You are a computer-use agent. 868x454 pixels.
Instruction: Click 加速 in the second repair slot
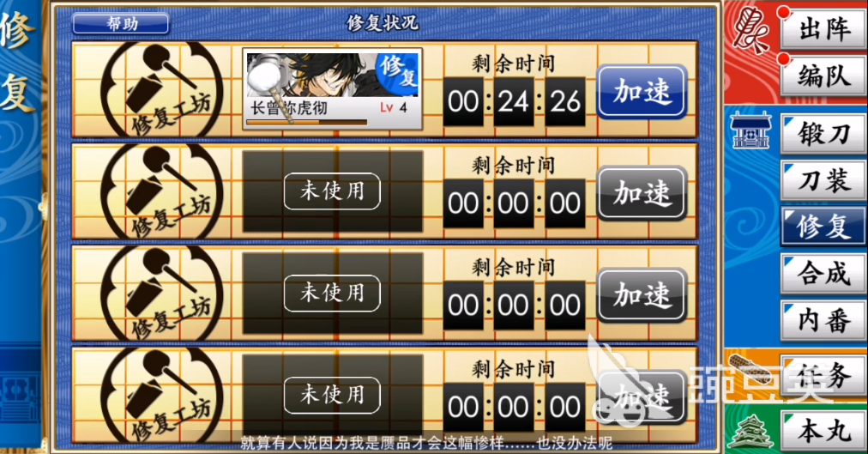642,194
